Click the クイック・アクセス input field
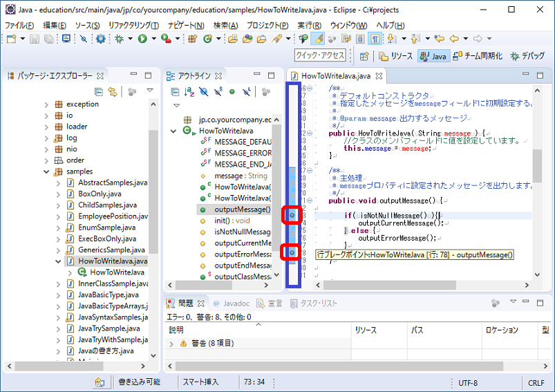 (320, 55)
